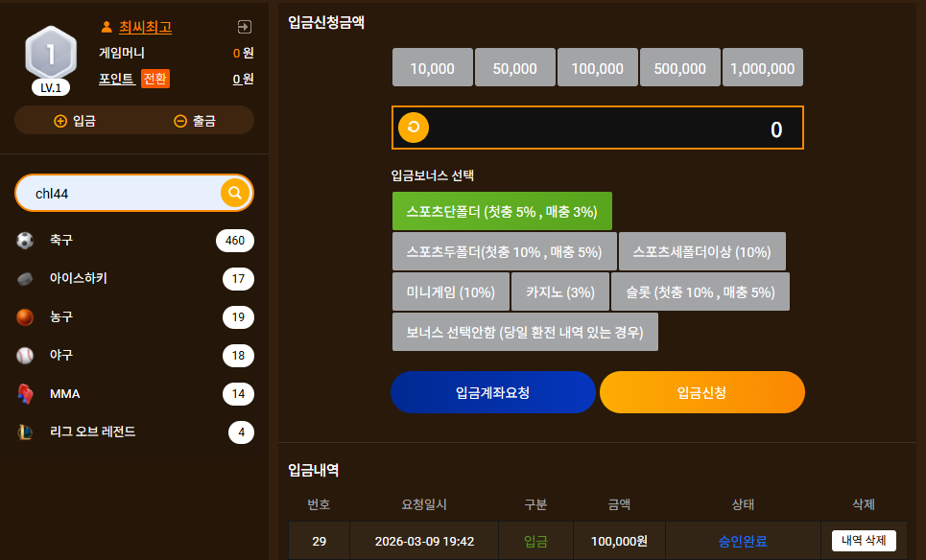The height and width of the screenshot is (560, 926).
Task: Select 스포츠두폴더 bonus option
Action: tap(505, 252)
